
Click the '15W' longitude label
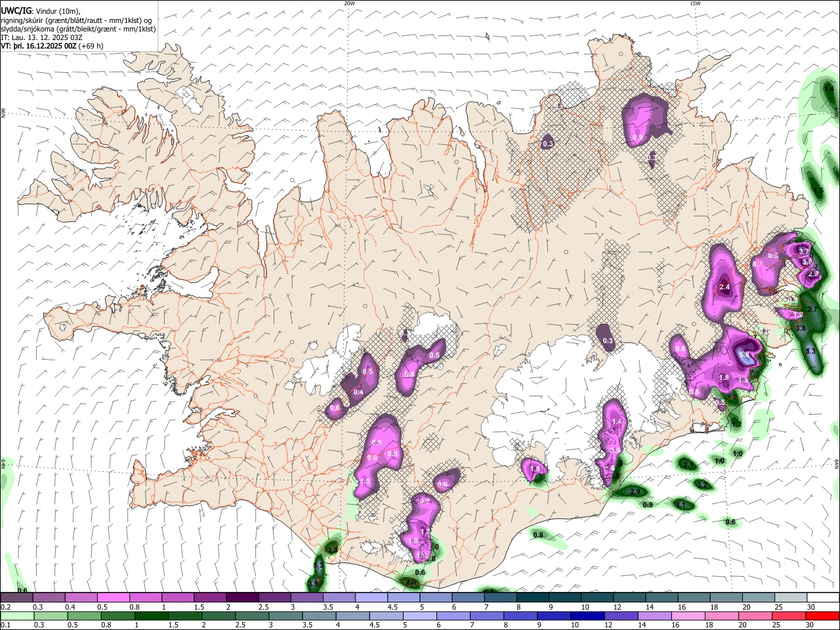pos(695,3)
